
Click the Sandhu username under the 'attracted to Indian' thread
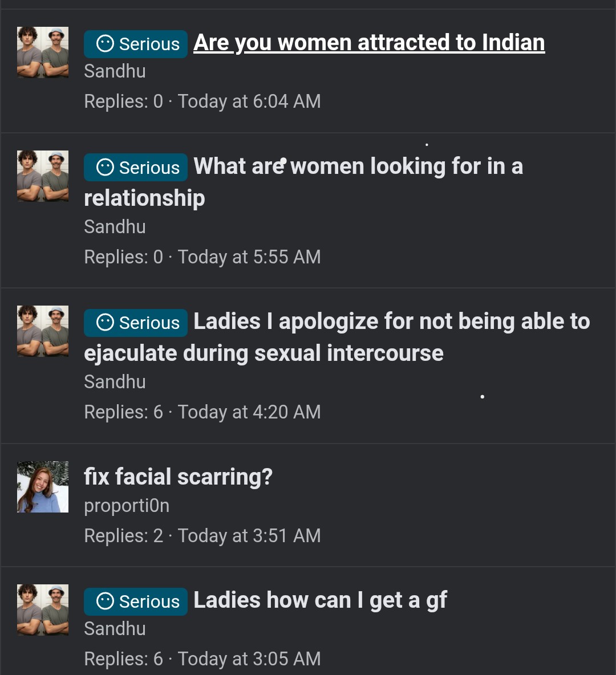pos(115,71)
